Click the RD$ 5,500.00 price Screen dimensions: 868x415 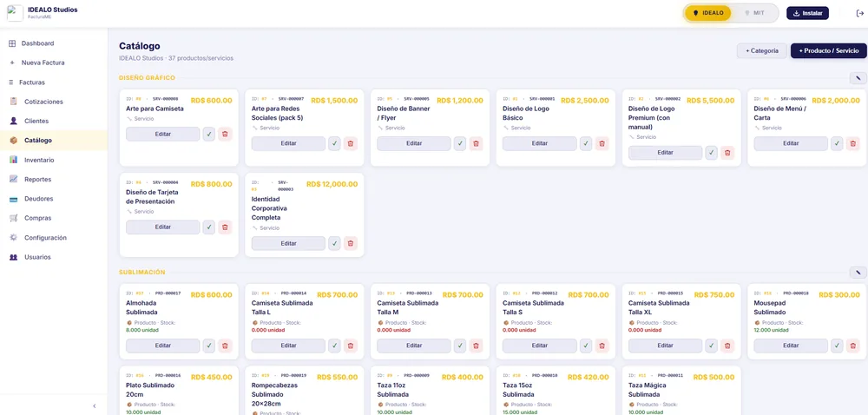[711, 101]
